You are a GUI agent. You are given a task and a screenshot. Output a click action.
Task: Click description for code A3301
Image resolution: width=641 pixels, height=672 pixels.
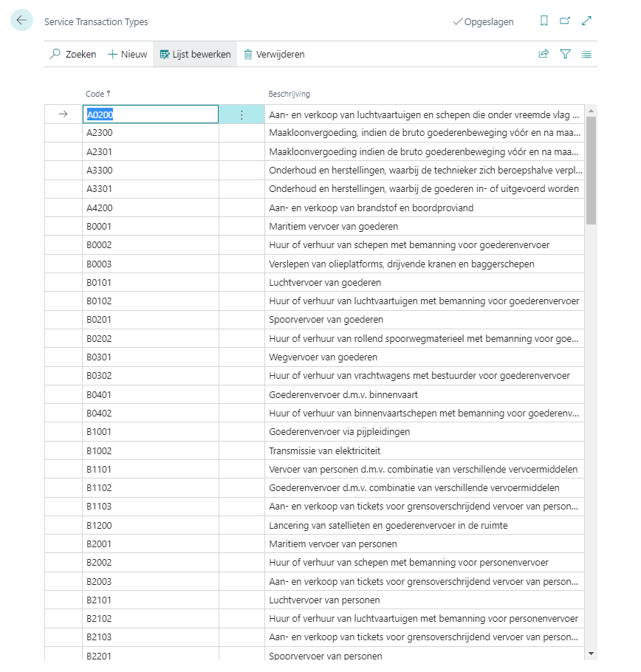[x=424, y=189]
